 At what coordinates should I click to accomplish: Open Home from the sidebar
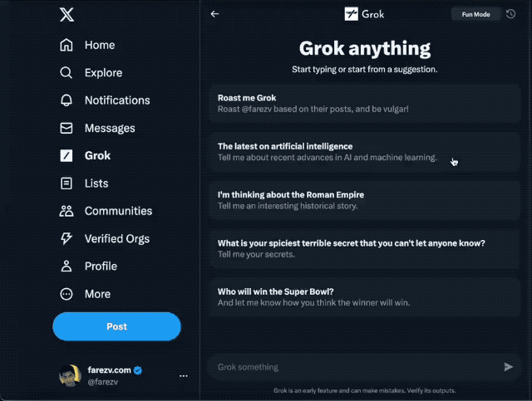pos(87,45)
